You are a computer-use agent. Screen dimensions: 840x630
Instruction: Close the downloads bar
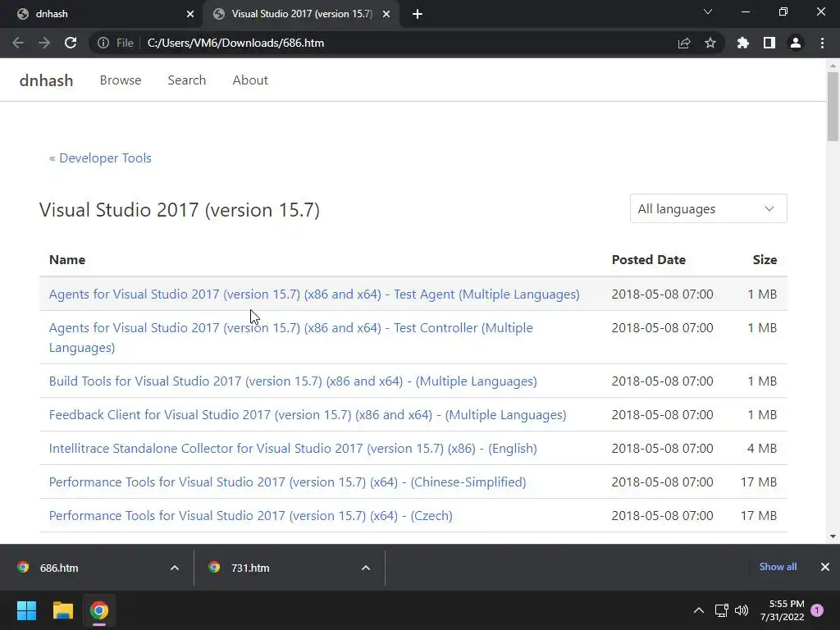825,567
